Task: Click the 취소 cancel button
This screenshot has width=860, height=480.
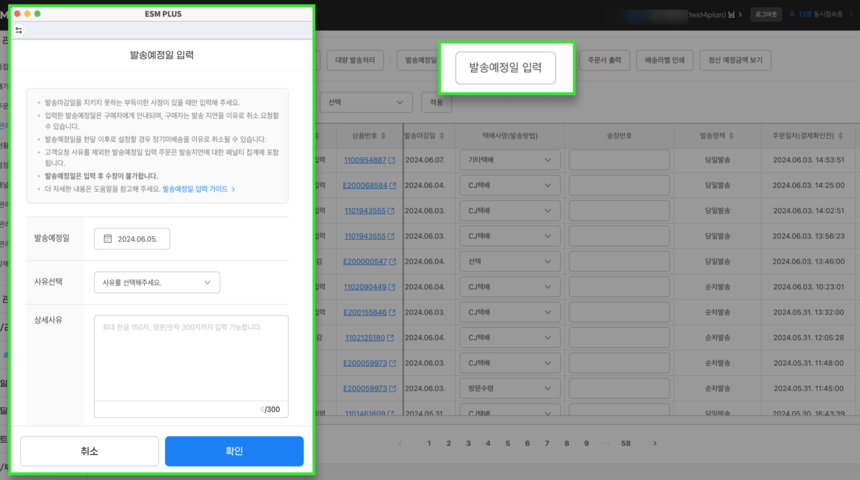Action: pos(89,451)
